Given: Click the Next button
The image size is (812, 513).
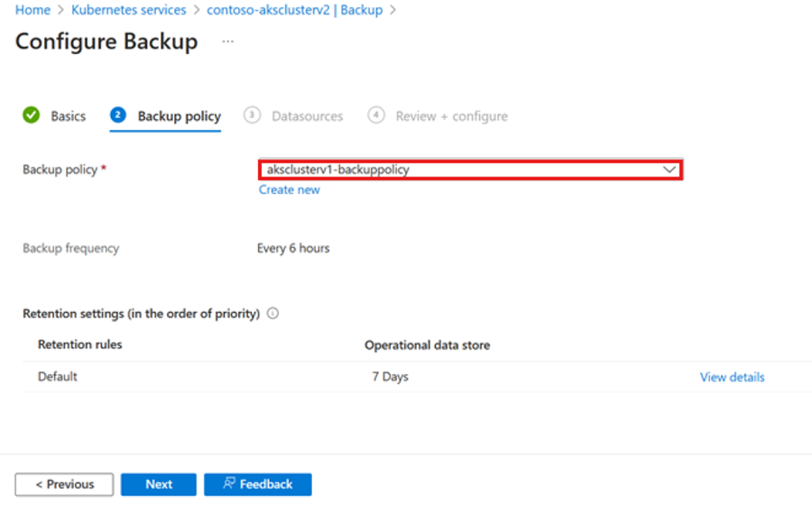Looking at the screenshot, I should tap(159, 484).
